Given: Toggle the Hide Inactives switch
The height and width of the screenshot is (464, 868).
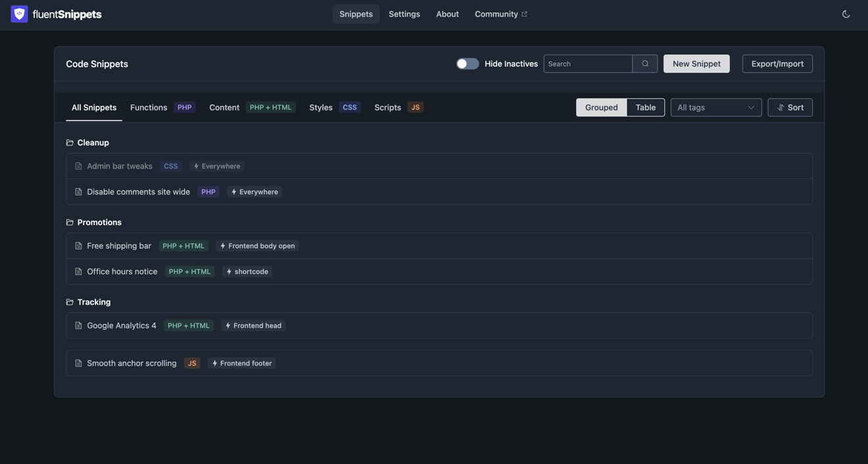Looking at the screenshot, I should click(x=468, y=64).
